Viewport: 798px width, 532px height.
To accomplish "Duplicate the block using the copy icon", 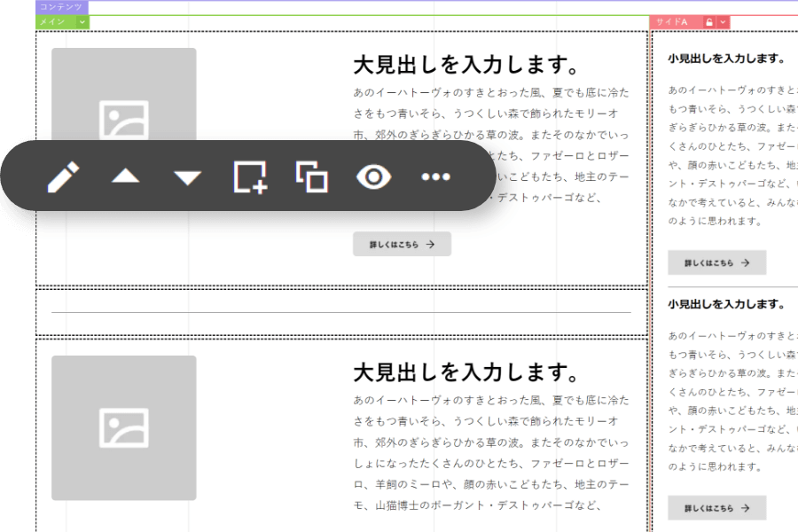I will coord(312,176).
